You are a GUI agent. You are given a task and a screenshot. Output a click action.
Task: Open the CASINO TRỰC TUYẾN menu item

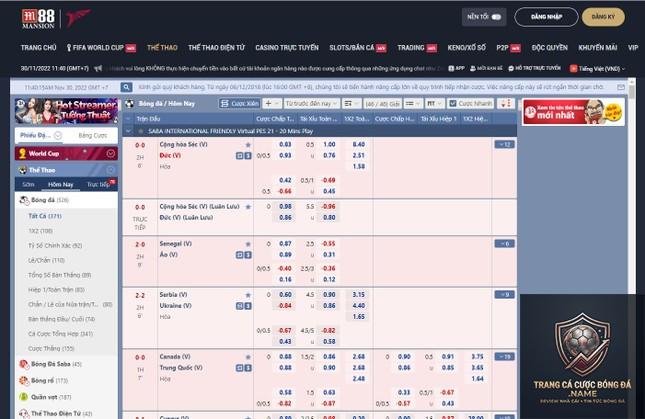(287, 48)
